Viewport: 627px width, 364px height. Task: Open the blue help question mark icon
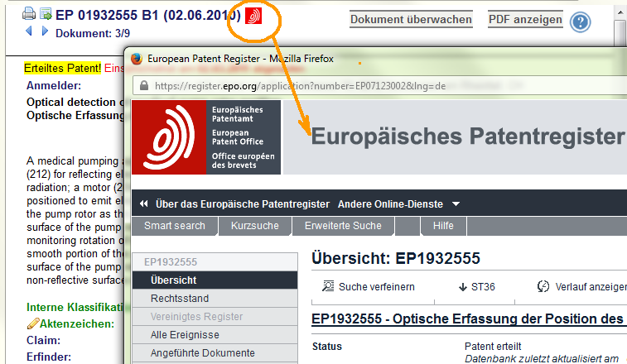[x=580, y=22]
